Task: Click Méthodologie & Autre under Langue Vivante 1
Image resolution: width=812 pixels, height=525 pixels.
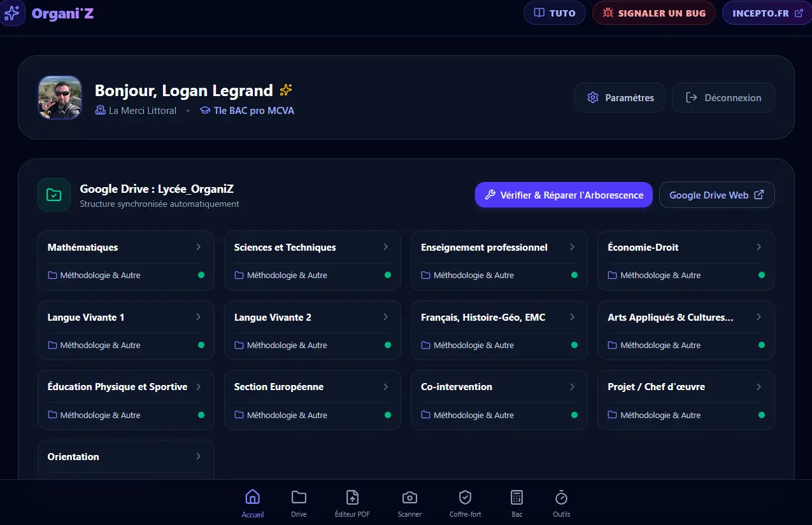Action: click(100, 346)
